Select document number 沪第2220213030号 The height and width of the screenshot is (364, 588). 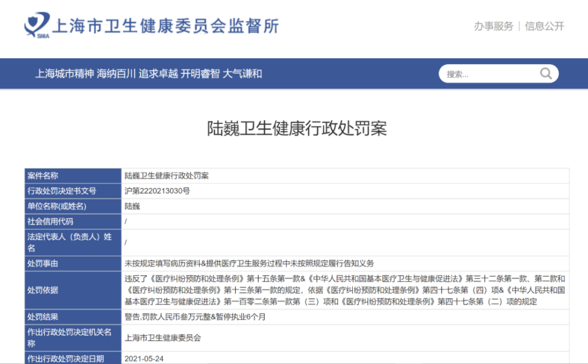tap(157, 191)
